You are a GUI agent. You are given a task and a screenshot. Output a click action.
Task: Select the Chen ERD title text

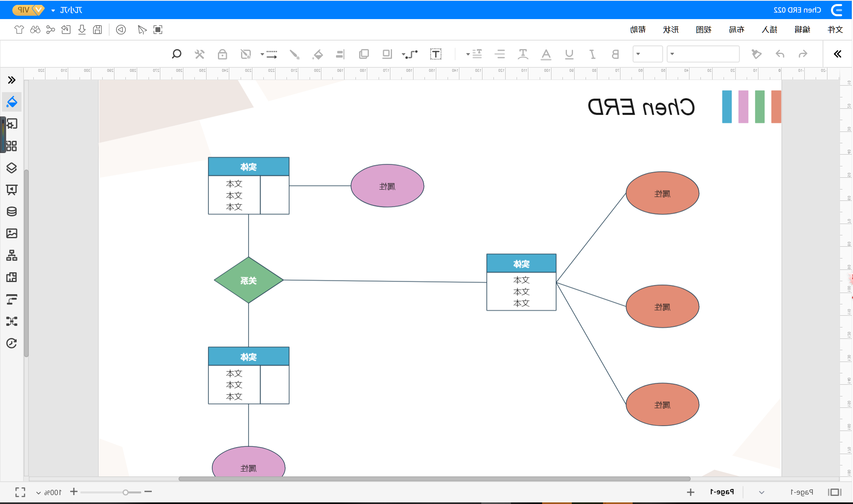(x=642, y=107)
